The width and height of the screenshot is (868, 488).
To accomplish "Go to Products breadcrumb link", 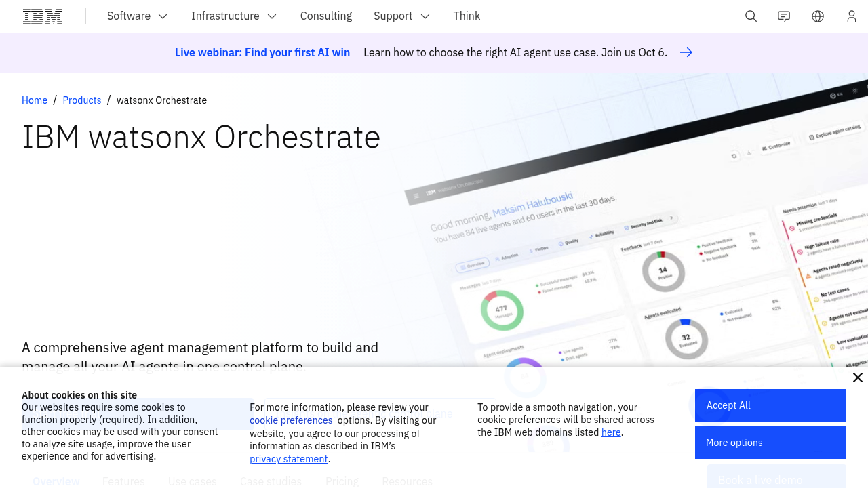I will coord(82,100).
